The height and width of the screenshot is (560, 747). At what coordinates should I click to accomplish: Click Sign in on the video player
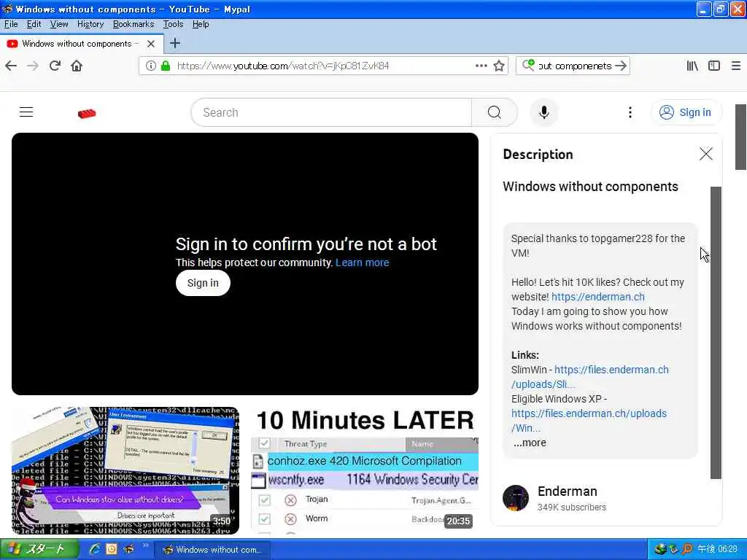click(x=203, y=283)
